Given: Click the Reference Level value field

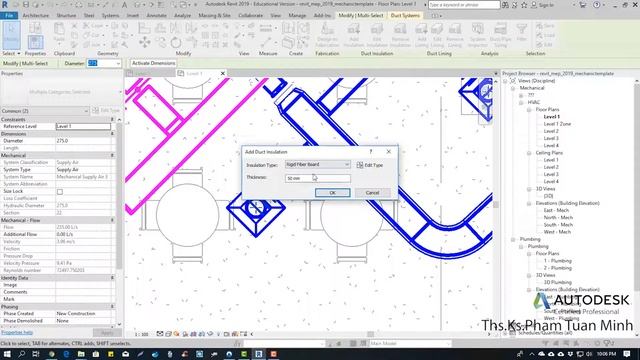Looking at the screenshot, I should [x=83, y=127].
